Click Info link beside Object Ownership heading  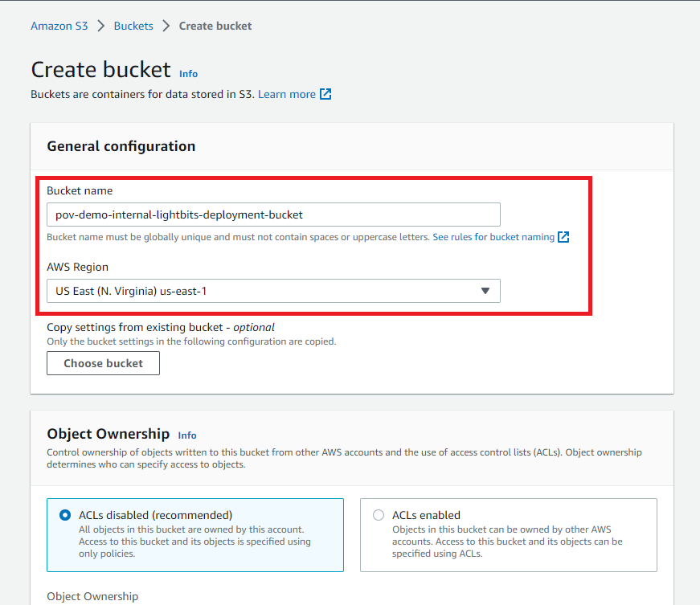(x=186, y=435)
